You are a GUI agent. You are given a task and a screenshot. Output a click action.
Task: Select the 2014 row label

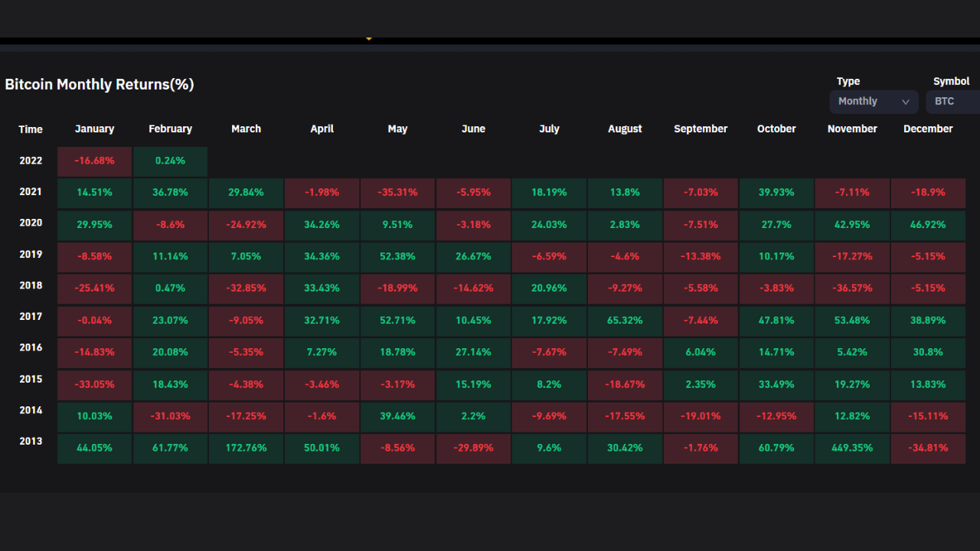pos(31,410)
